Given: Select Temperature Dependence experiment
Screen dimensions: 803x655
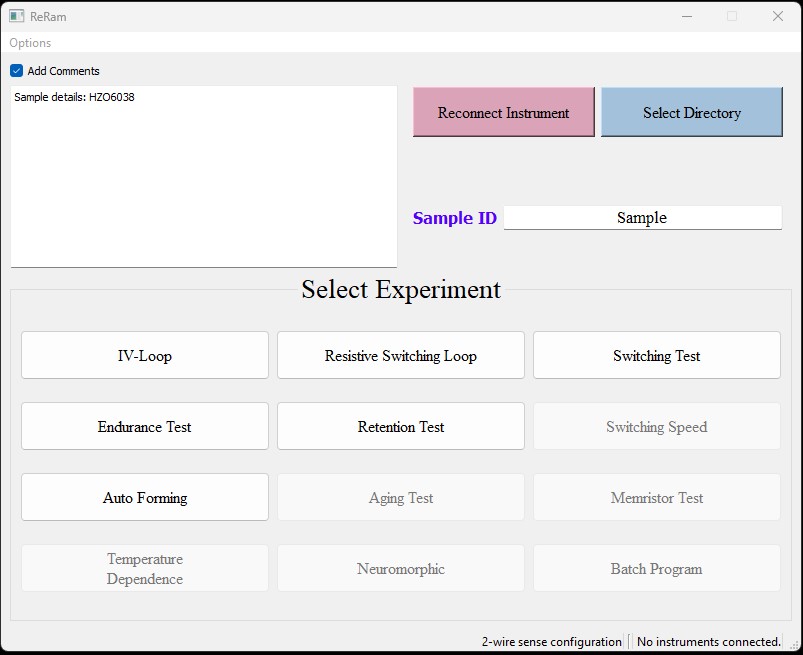Looking at the screenshot, I should 145,568.
